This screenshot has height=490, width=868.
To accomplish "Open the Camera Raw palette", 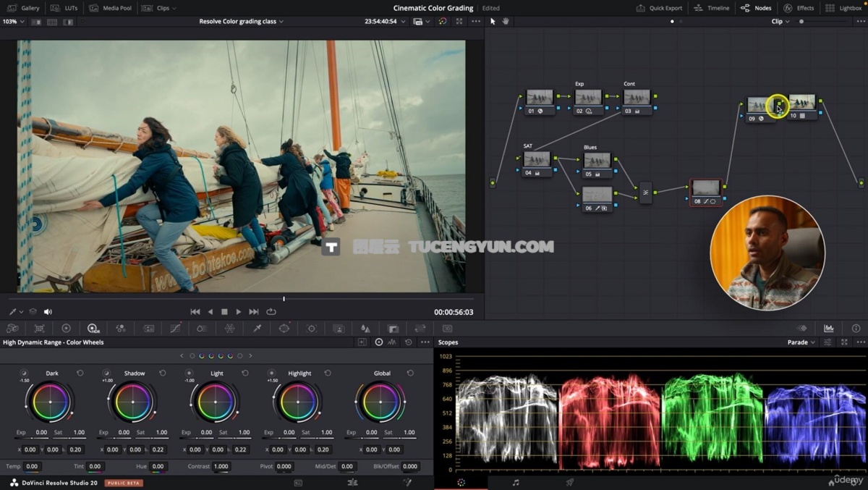I will tap(12, 328).
